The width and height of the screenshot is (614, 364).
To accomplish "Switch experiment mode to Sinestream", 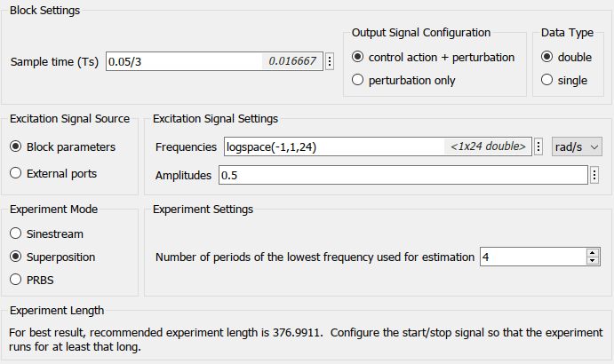I will pos(15,233).
